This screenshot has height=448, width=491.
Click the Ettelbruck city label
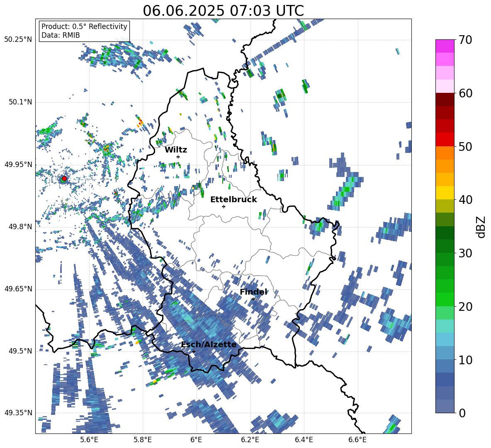[233, 199]
